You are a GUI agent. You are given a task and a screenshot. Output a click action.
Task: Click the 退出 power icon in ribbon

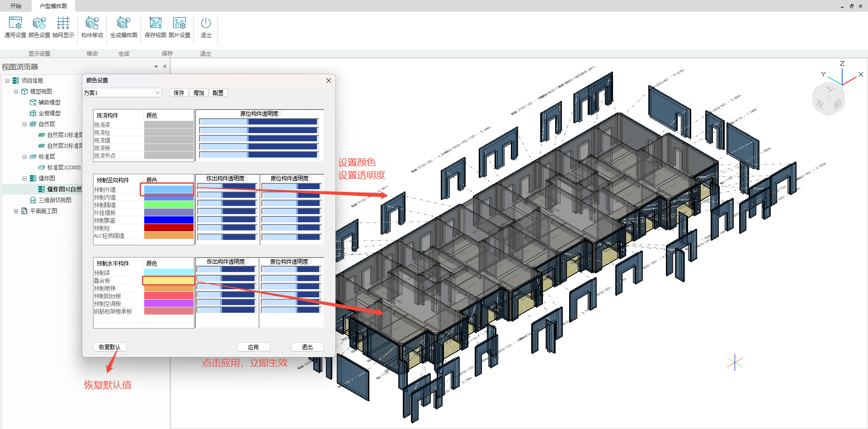(206, 27)
